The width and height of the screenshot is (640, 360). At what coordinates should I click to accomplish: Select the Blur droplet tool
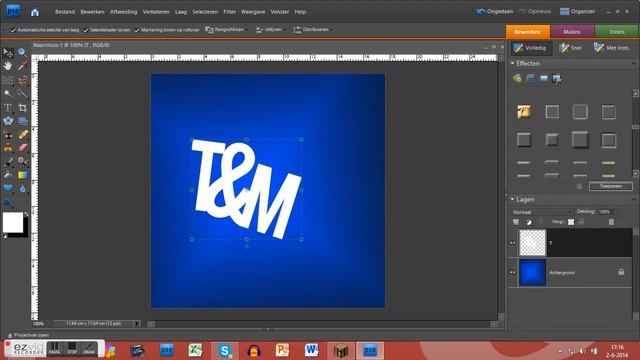[23, 188]
